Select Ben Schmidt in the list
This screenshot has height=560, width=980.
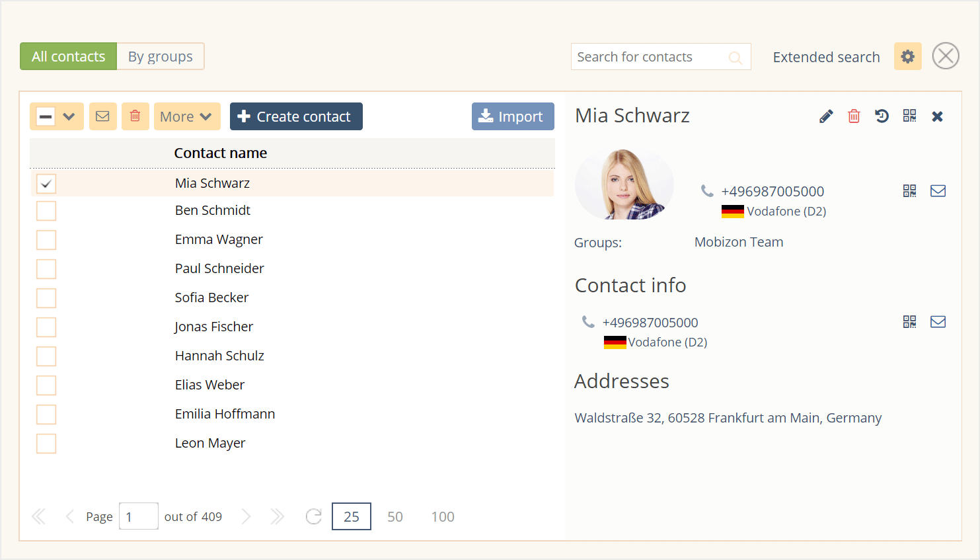pyautogui.click(x=213, y=210)
